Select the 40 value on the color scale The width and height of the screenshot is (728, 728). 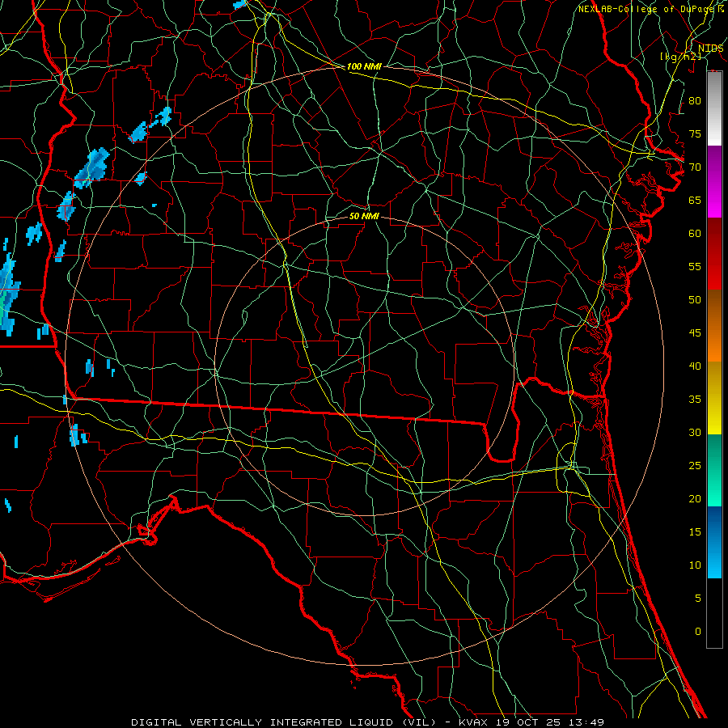coord(695,366)
